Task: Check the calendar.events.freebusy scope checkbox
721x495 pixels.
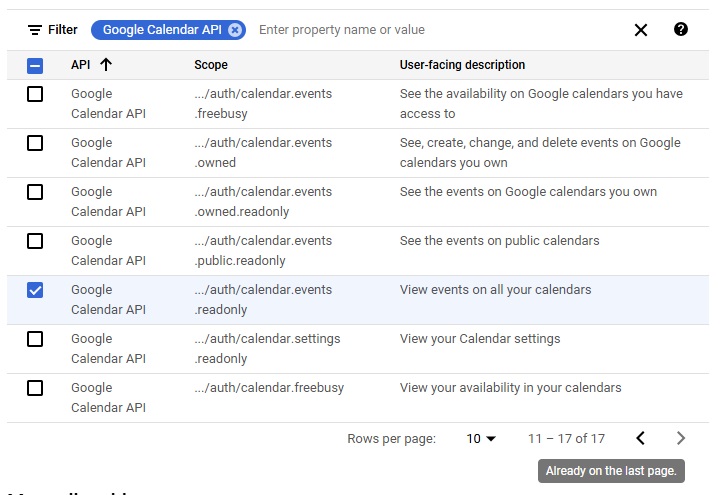Action: [x=35, y=94]
